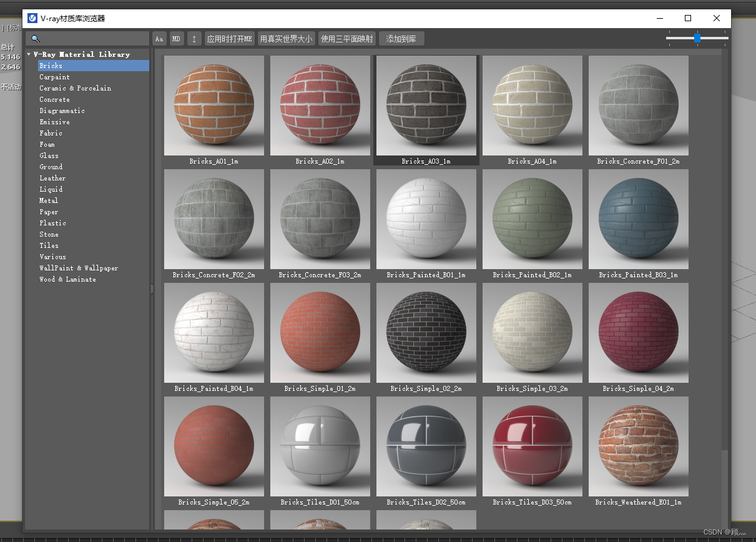Toggle the Aa case-sensitive search button

159,39
